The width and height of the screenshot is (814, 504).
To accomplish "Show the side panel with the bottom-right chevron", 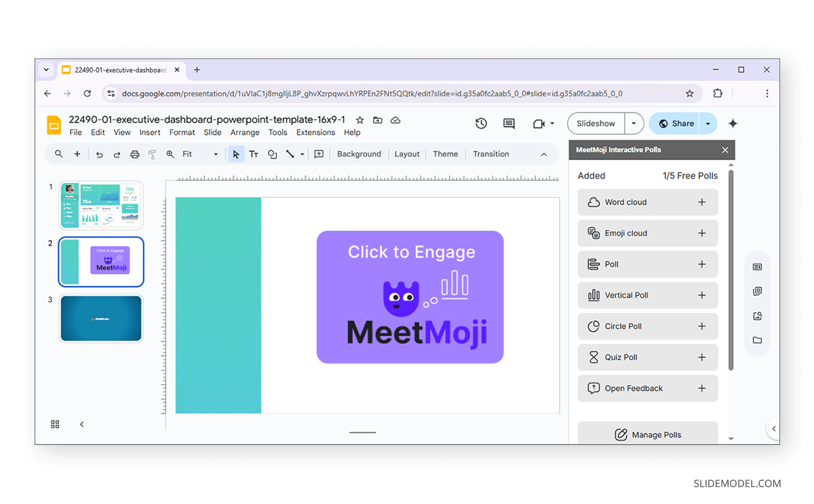I will (773, 429).
